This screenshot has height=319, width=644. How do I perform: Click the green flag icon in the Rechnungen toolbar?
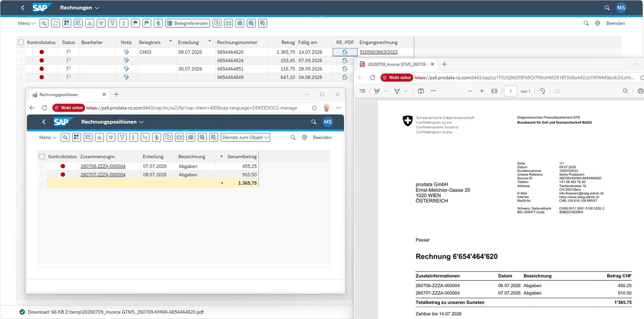point(136,23)
